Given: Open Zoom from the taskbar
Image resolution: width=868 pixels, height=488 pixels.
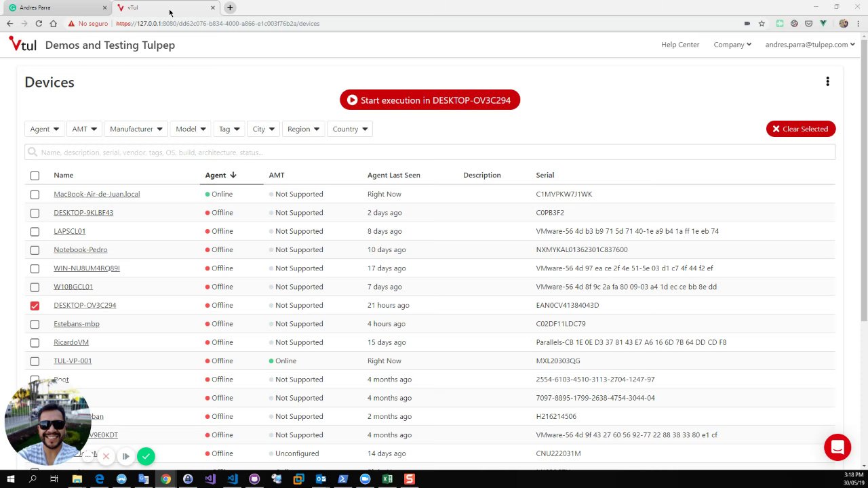Looking at the screenshot, I should [365, 479].
